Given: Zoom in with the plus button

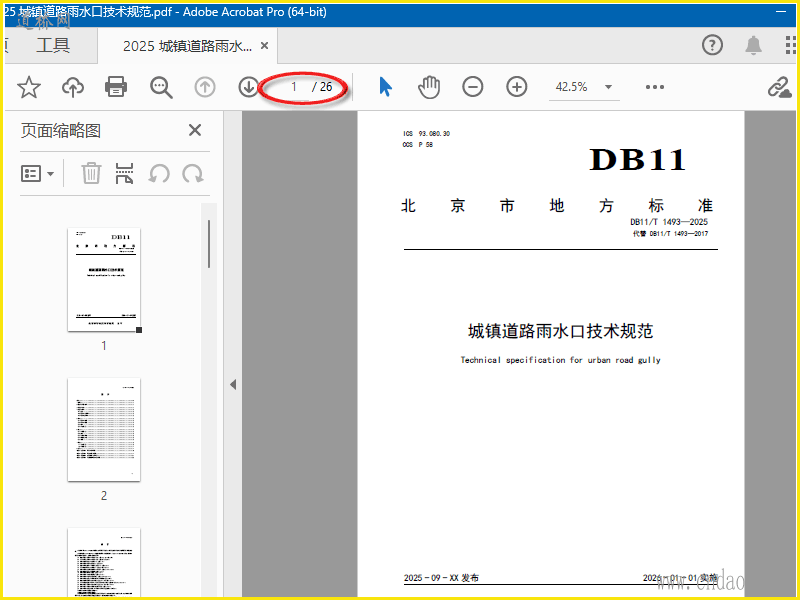Looking at the screenshot, I should [x=516, y=87].
